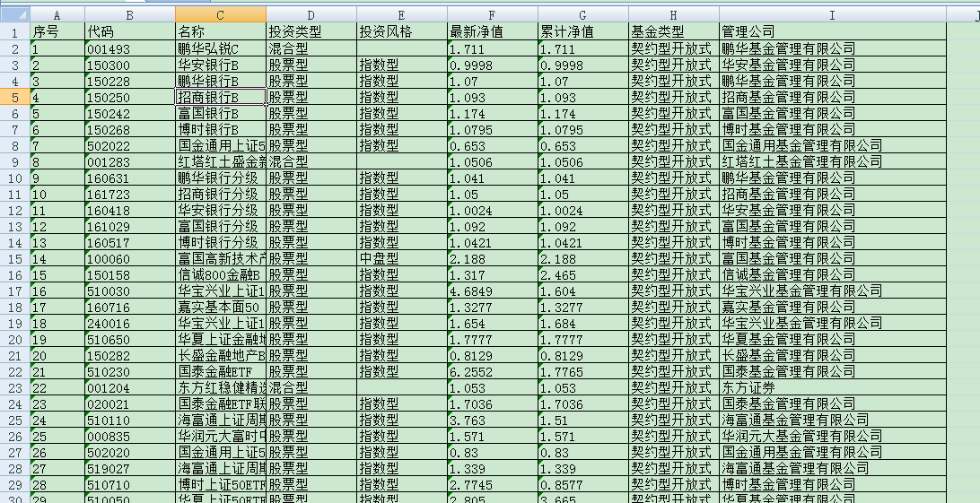Select the 东方证券 management company cell

[x=833, y=387]
